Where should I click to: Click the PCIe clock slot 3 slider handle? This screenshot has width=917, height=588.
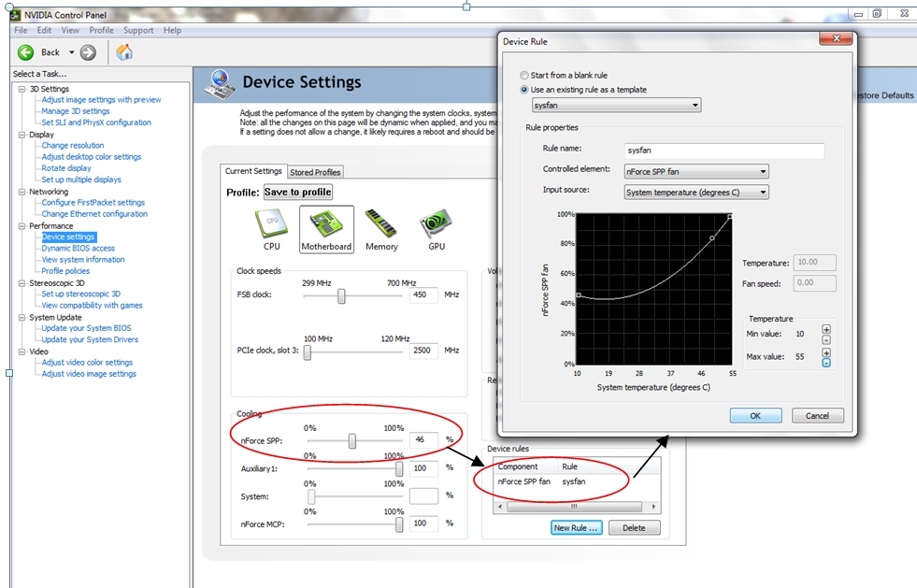307,352
